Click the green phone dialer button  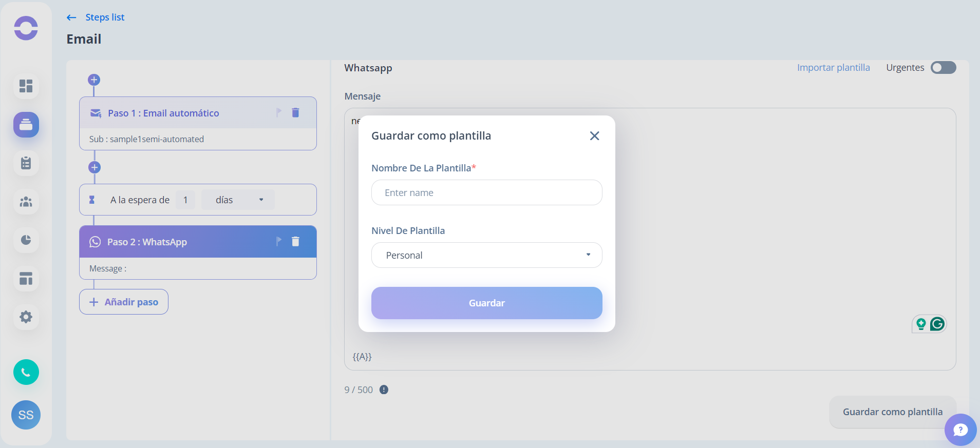pos(26,372)
